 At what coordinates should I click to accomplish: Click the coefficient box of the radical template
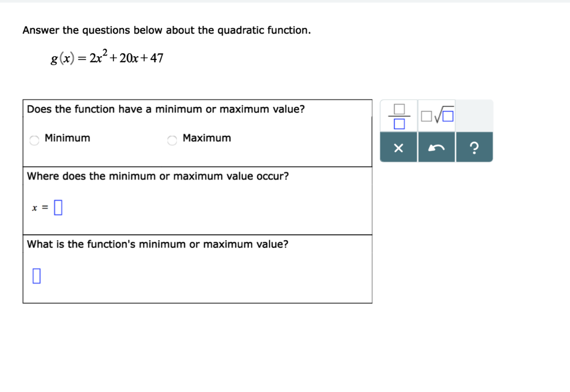click(426, 117)
